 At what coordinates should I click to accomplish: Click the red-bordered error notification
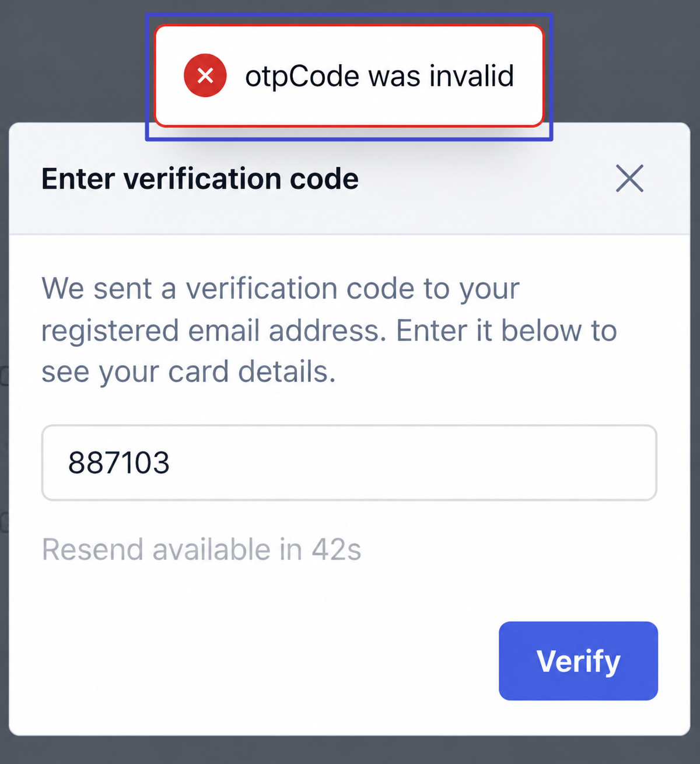(349, 76)
